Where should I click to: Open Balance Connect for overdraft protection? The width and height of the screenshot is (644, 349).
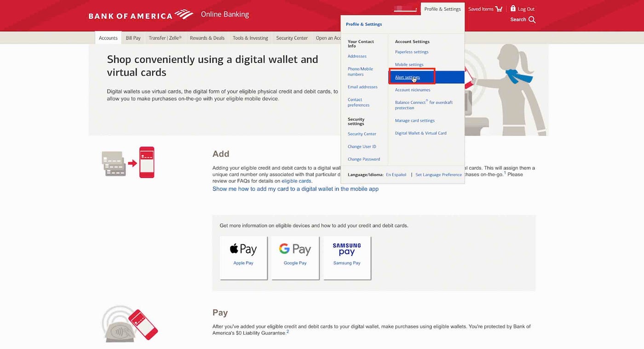tap(424, 105)
